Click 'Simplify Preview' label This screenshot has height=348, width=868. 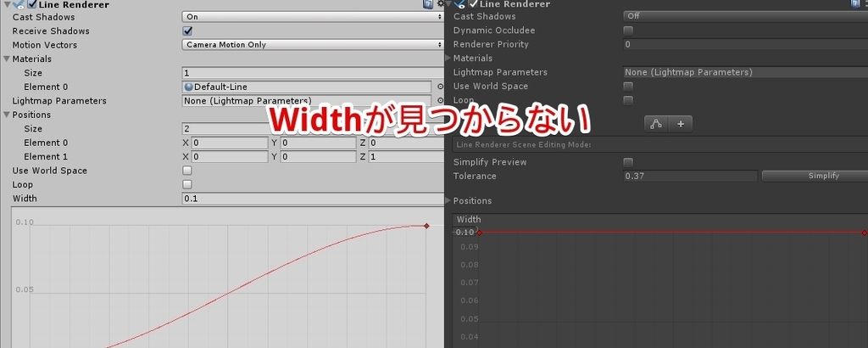point(490,162)
